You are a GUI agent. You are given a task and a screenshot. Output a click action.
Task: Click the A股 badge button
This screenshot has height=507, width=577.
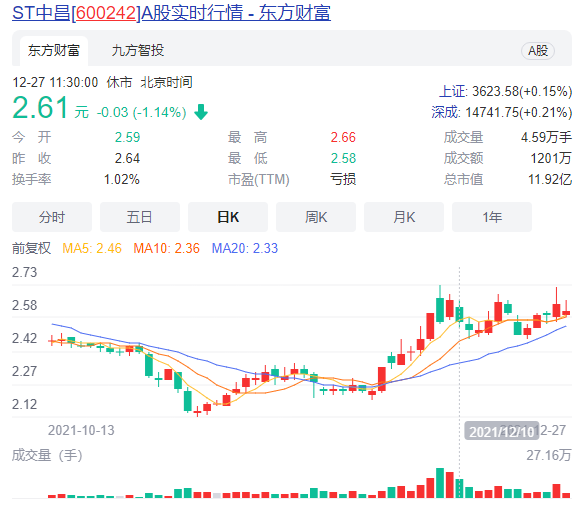pyautogui.click(x=538, y=51)
